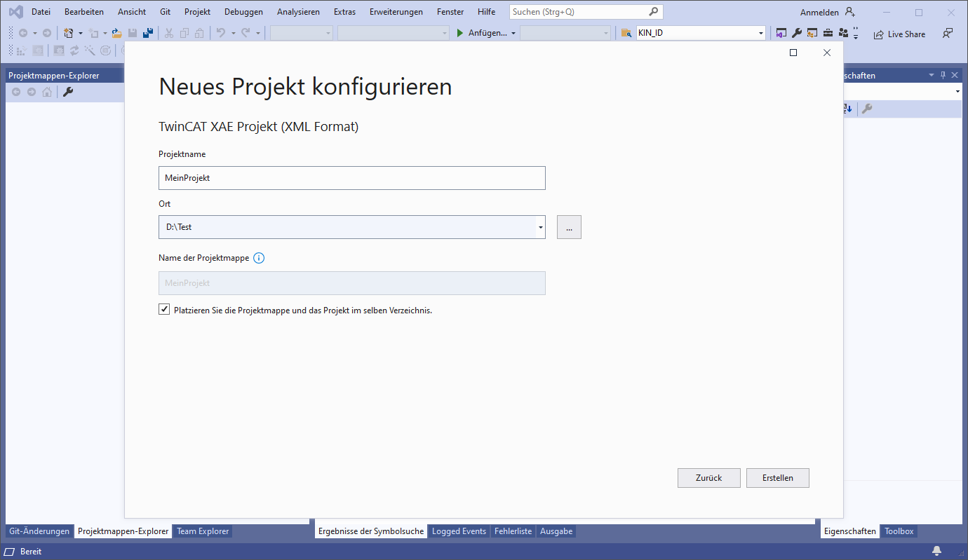Viewport: 968px width, 560px height.
Task: Click the single-disk save icon
Action: 133,33
